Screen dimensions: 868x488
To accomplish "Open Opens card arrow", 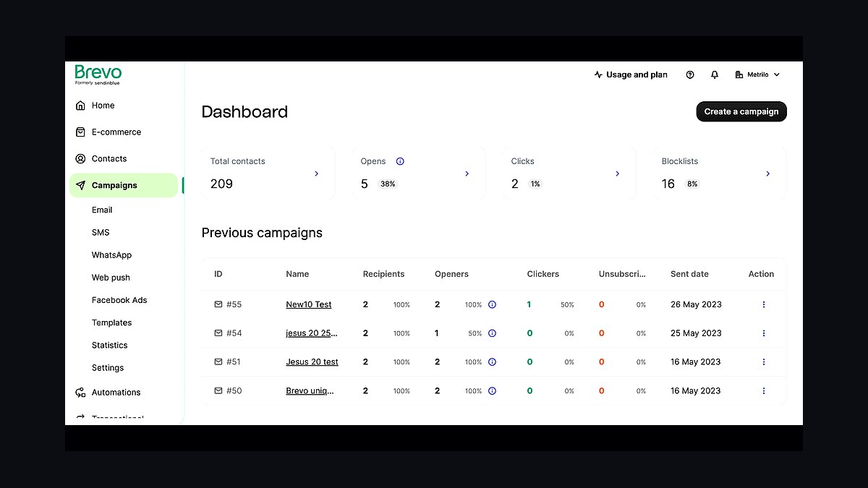I will pyautogui.click(x=467, y=174).
